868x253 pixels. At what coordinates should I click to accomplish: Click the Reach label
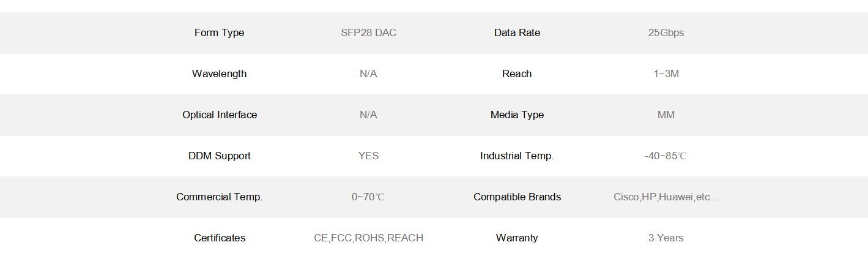(517, 74)
